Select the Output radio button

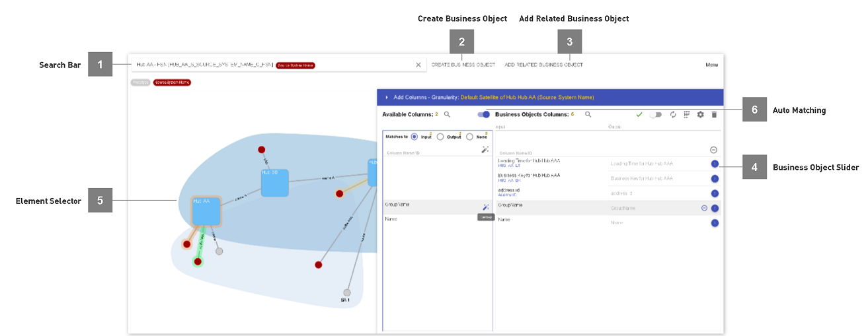440,137
